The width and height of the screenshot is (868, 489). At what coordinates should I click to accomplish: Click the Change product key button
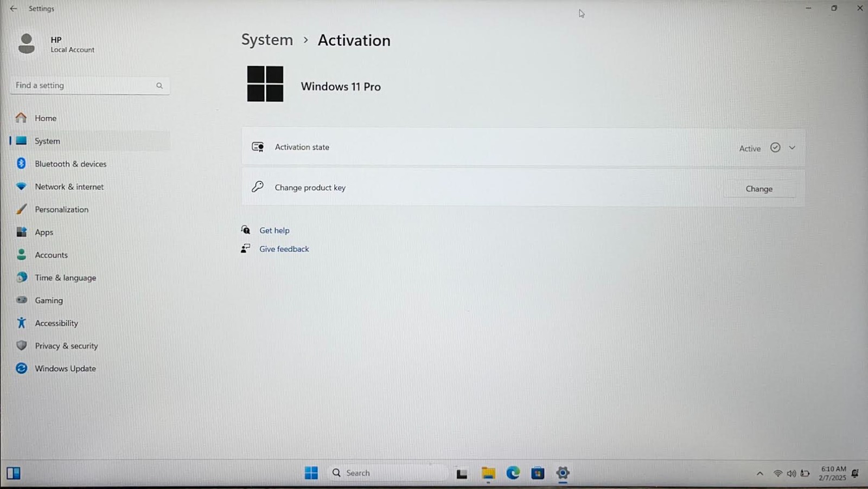[x=759, y=189]
